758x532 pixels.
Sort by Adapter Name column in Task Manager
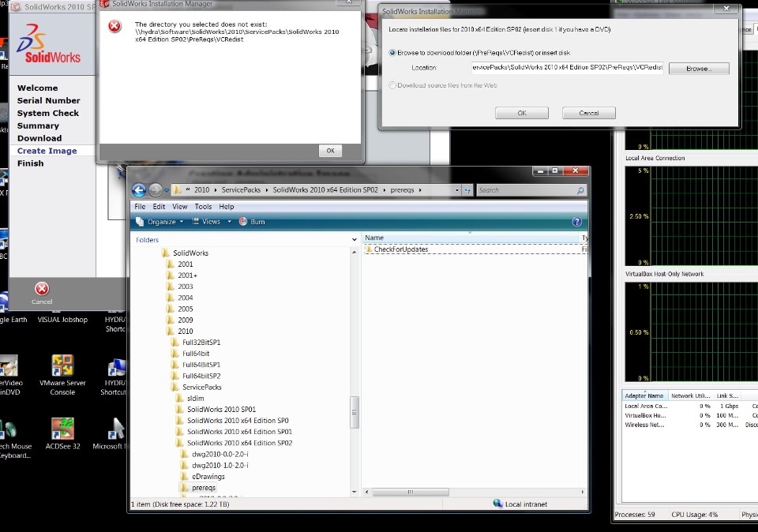644,395
